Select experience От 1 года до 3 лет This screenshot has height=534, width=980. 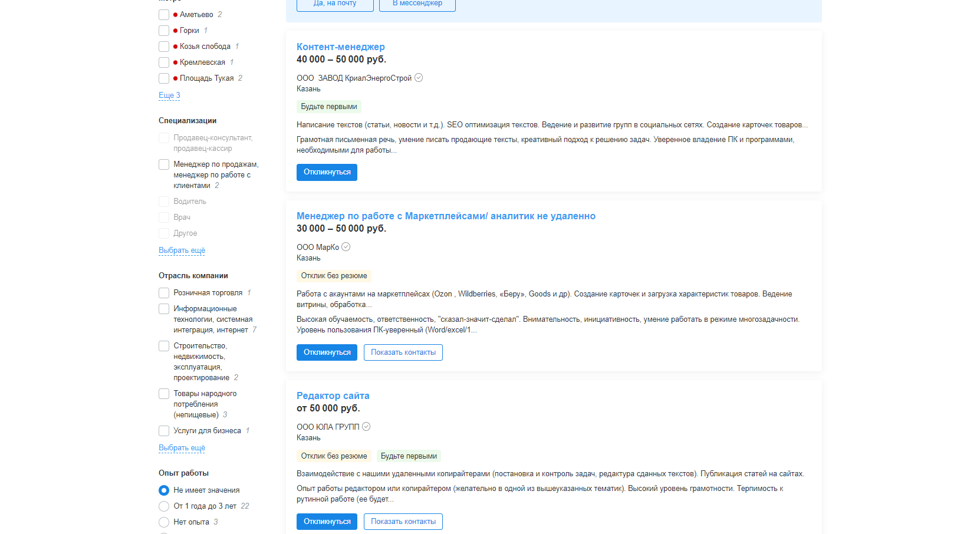(164, 506)
